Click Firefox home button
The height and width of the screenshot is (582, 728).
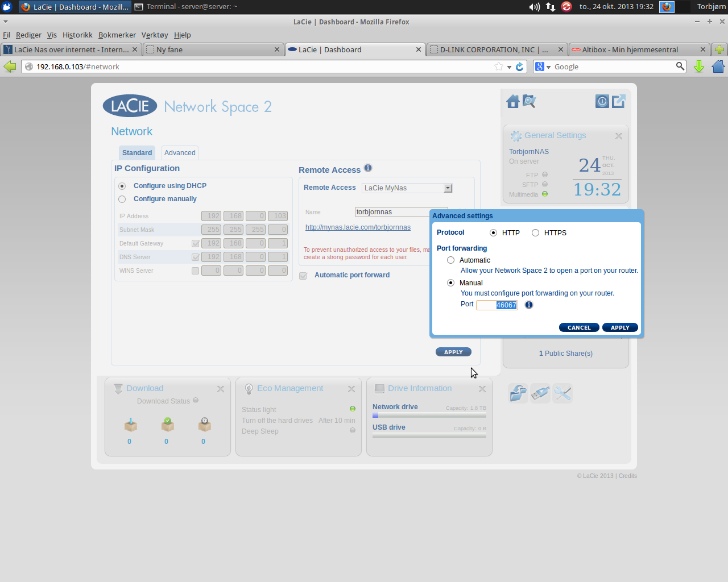[x=718, y=66]
